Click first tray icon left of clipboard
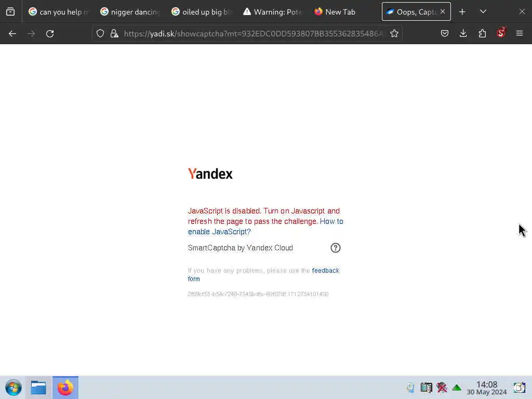The width and height of the screenshot is (532, 399). (x=410, y=388)
